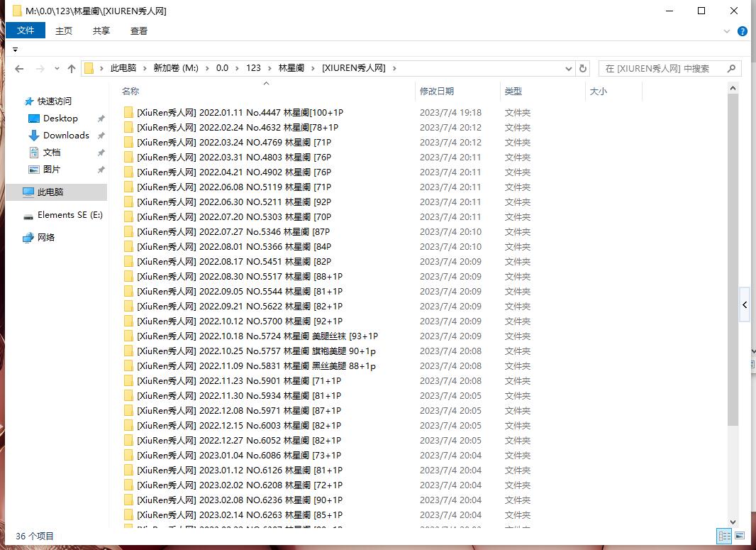Open quick access toolbar customize dropdown
Viewport: 756px width, 550px height.
pyautogui.click(x=15, y=50)
